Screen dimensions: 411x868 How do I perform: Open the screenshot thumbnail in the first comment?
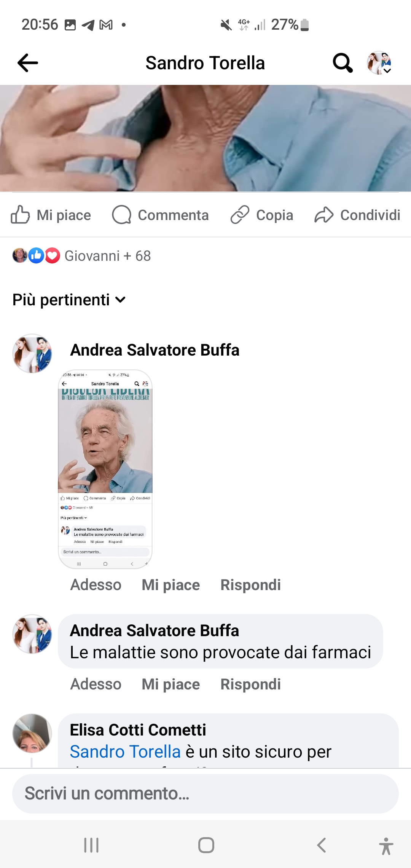pos(105,469)
